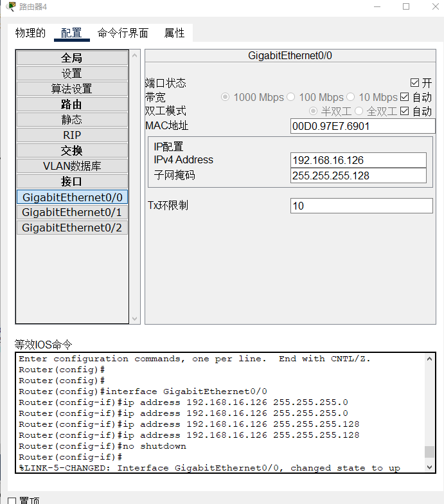
Task: Toggle 带宽 自动 checkbox
Action: coord(405,97)
